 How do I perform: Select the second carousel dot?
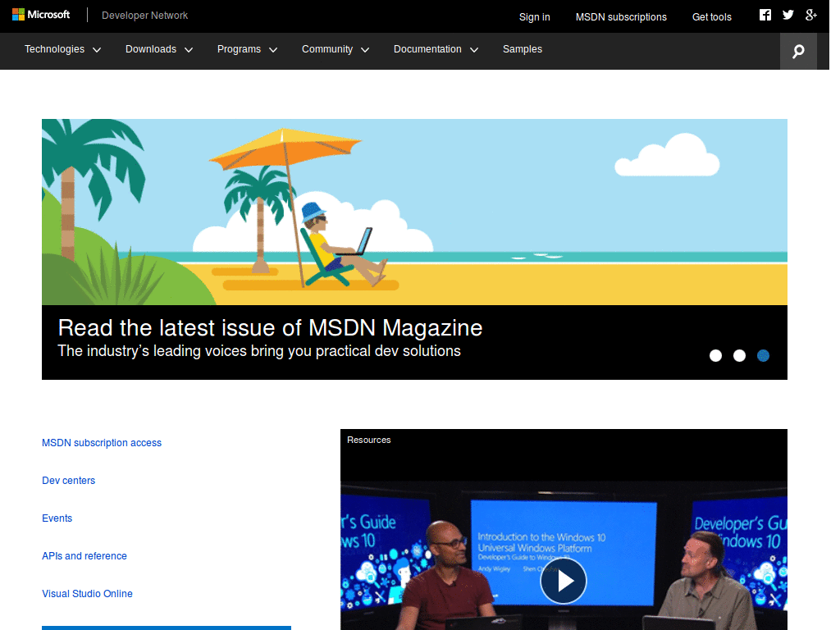tap(739, 356)
